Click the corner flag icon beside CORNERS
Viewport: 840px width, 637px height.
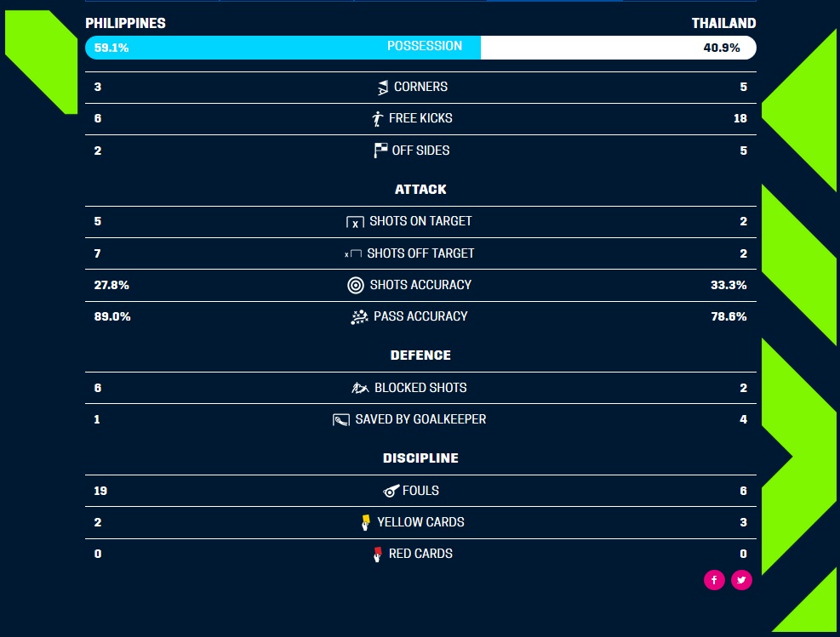coord(382,88)
